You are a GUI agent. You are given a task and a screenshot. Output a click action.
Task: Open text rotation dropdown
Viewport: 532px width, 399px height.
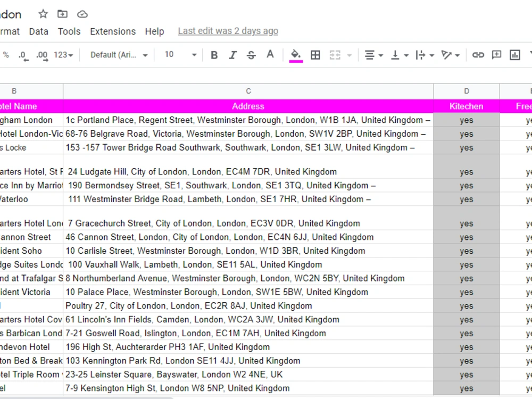pos(450,55)
